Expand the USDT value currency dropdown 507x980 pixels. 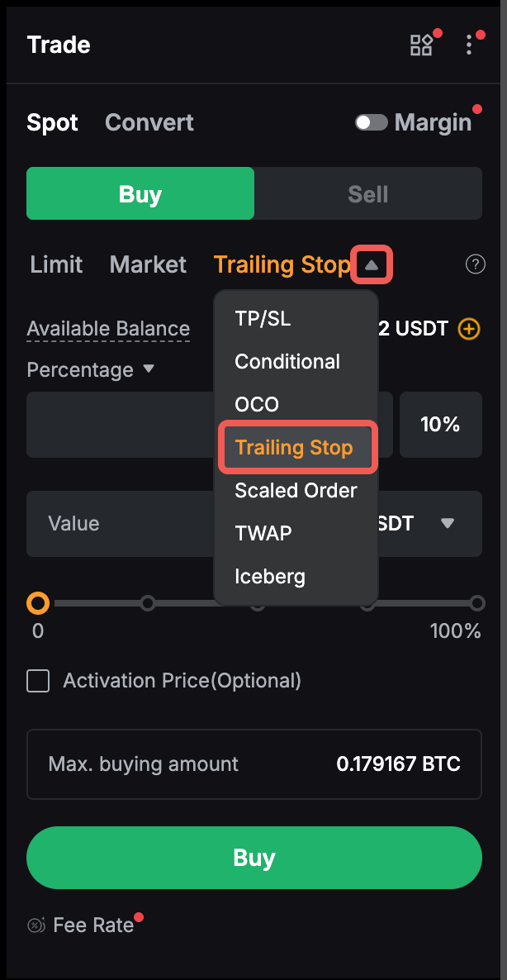[x=448, y=523]
